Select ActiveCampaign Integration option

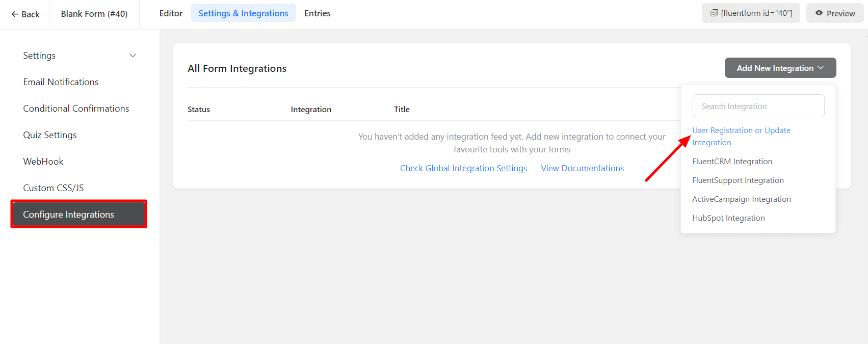741,199
